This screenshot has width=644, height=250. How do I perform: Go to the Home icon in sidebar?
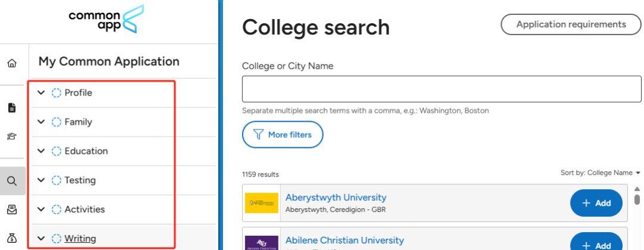[12, 63]
